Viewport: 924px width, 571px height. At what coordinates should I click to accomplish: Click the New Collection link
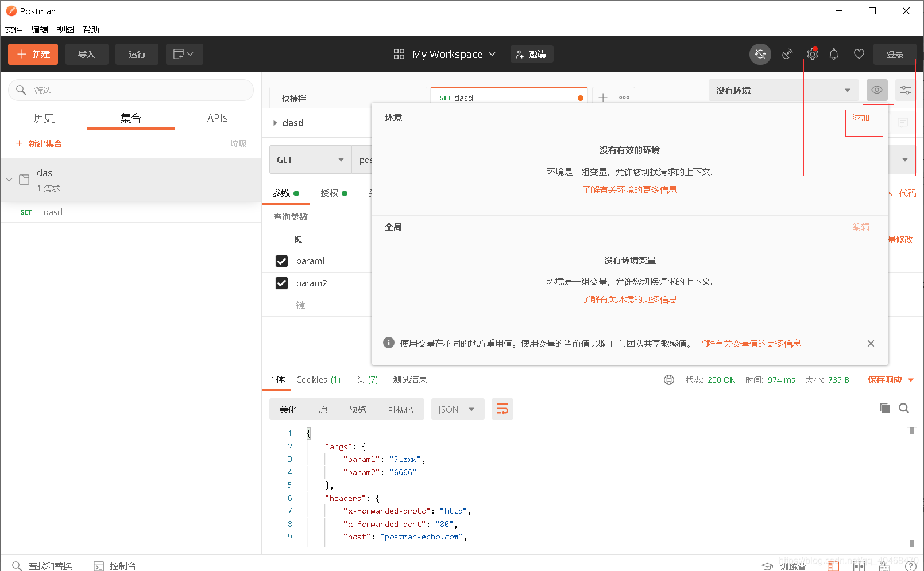pos(39,143)
